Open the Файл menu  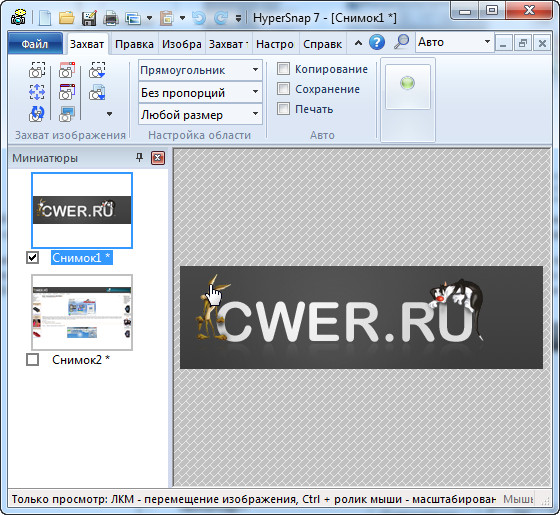tap(35, 44)
